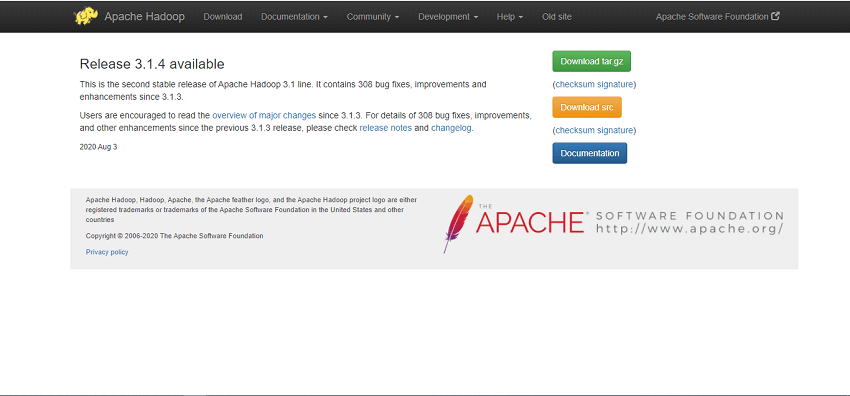Expand the Help dropdown menu
Viewport: 850px width, 396px height.
[x=510, y=17]
